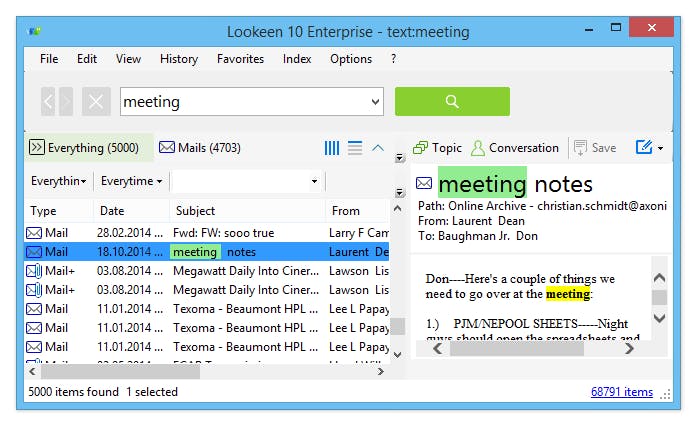Click the results horizontal scrollbar thumb
Image resolution: width=696 pixels, height=425 pixels.
120,372
